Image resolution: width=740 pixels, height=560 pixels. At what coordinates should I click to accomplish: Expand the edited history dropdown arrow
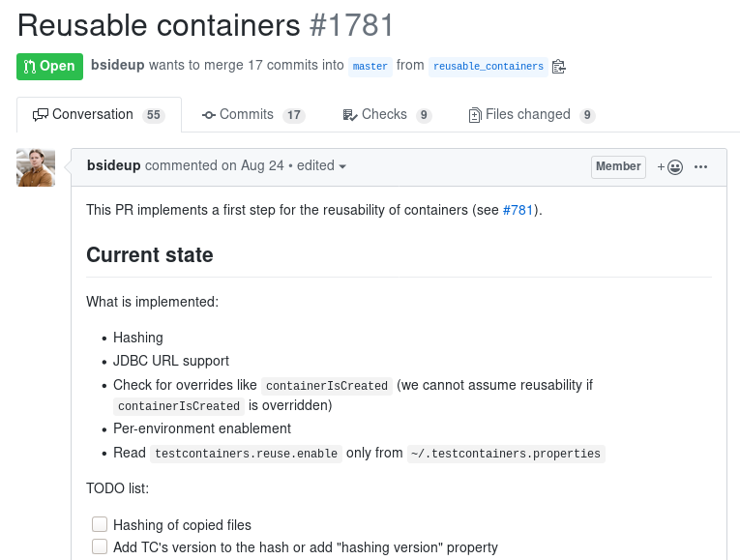[x=342, y=166]
